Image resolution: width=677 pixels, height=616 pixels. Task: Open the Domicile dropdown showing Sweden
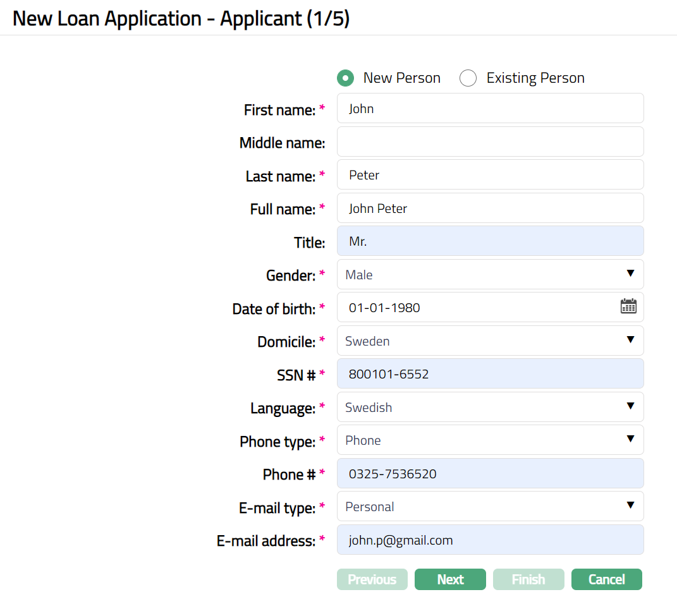pyautogui.click(x=490, y=341)
